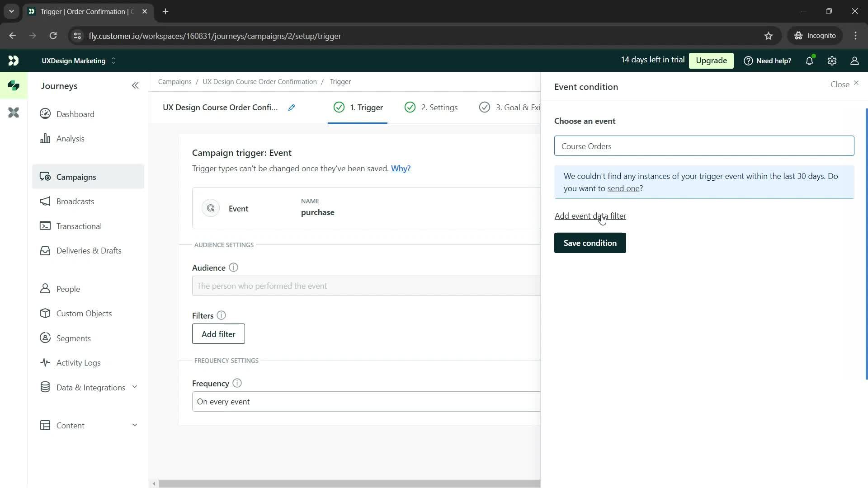Image resolution: width=868 pixels, height=488 pixels.
Task: Click the Activity Logs sidebar icon
Action: (x=45, y=362)
